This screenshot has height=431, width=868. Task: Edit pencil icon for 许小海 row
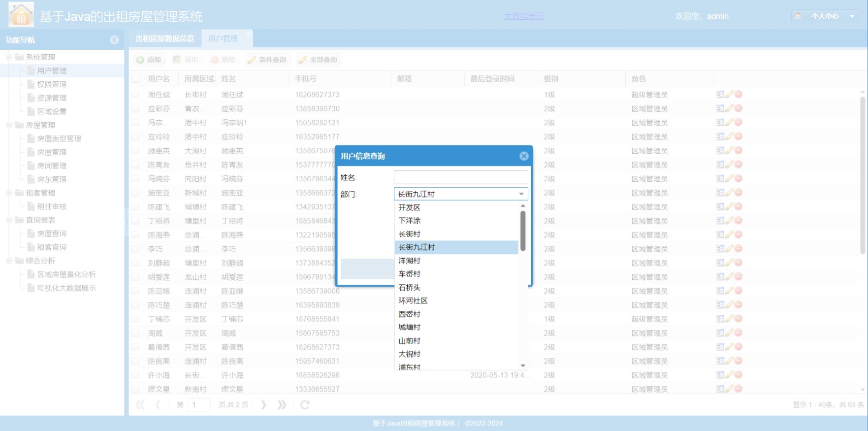pos(729,375)
